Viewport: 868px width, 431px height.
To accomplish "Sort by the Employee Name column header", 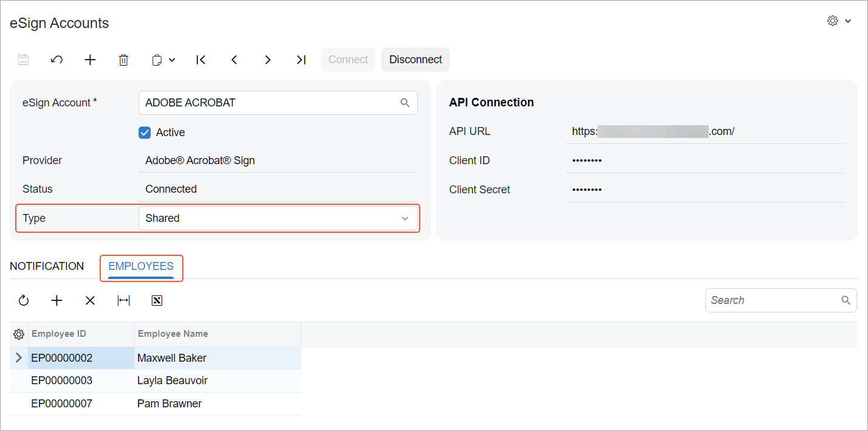I will coord(217,334).
